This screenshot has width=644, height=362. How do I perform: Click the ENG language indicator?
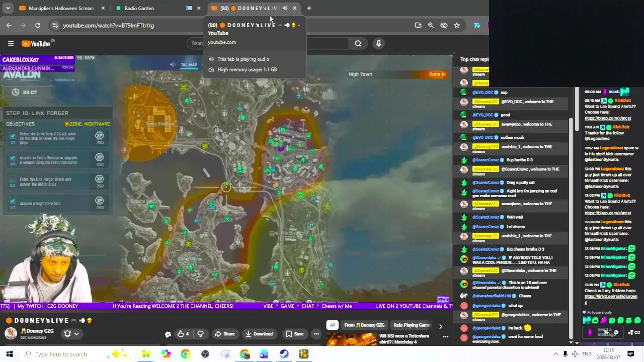(587, 354)
